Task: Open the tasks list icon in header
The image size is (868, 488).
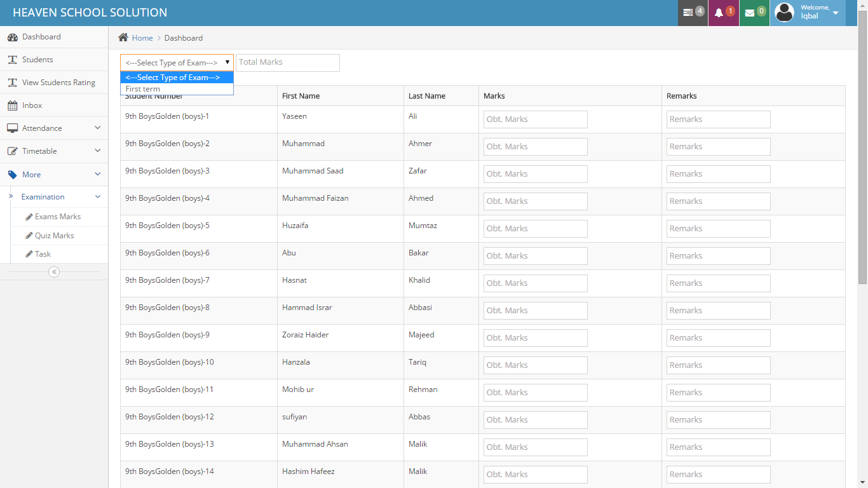Action: [x=689, y=13]
